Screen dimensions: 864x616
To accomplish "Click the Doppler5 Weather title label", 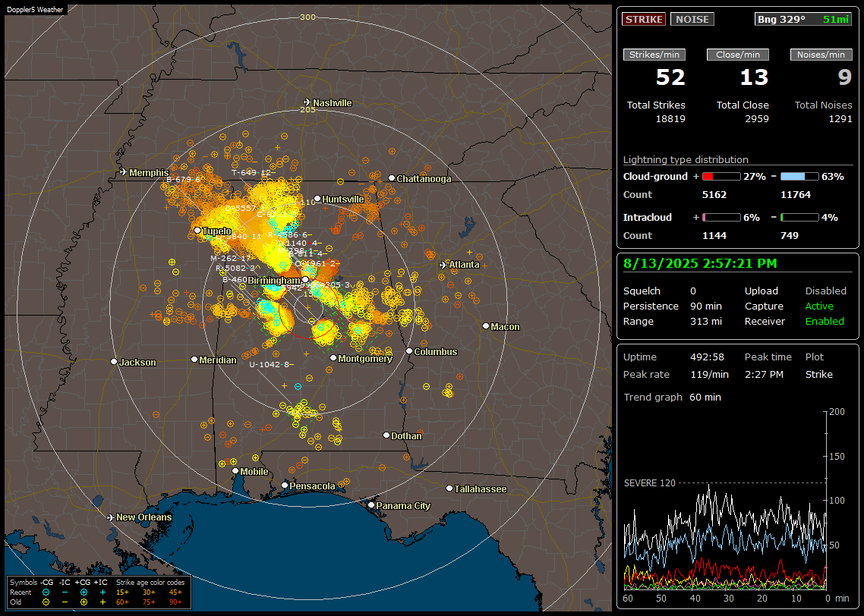I will [x=35, y=9].
